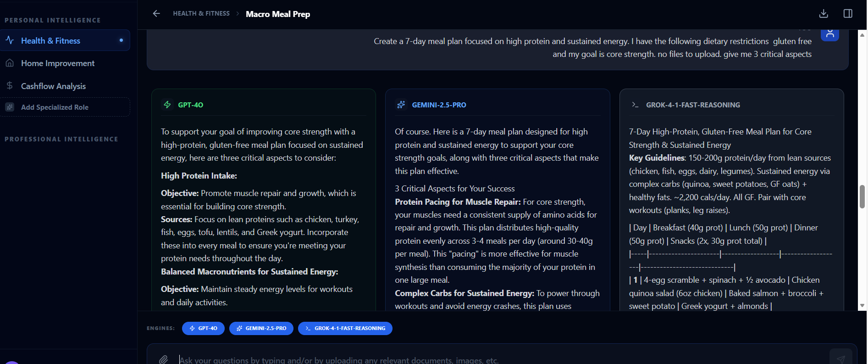This screenshot has width=868, height=364.
Task: Click the Health & Fitness breadcrumb link
Action: 201,14
